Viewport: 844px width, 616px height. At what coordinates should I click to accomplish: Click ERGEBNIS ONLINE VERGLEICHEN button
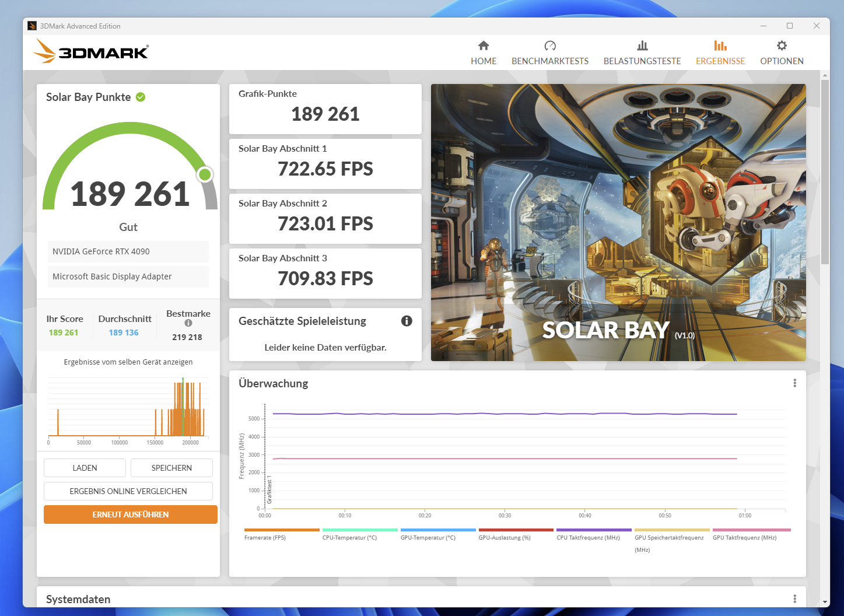[128, 491]
